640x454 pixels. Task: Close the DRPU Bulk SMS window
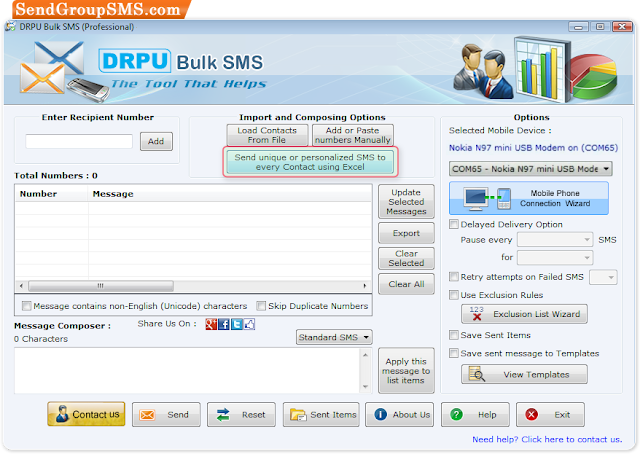pyautogui.click(x=622, y=27)
